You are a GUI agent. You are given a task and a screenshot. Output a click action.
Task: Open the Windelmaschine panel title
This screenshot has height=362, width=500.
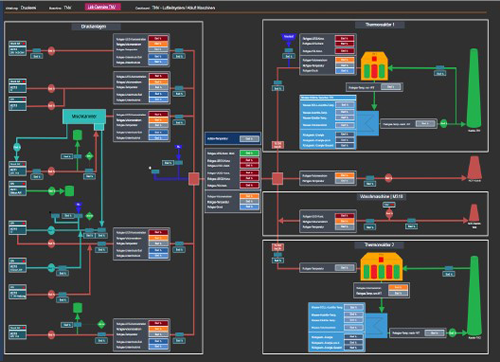coord(381,197)
